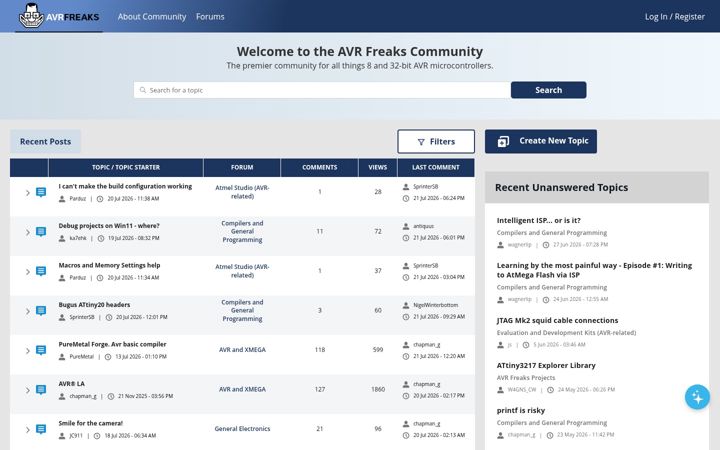Click the chat icon beside build configuration topic
720x450 pixels.
(41, 192)
